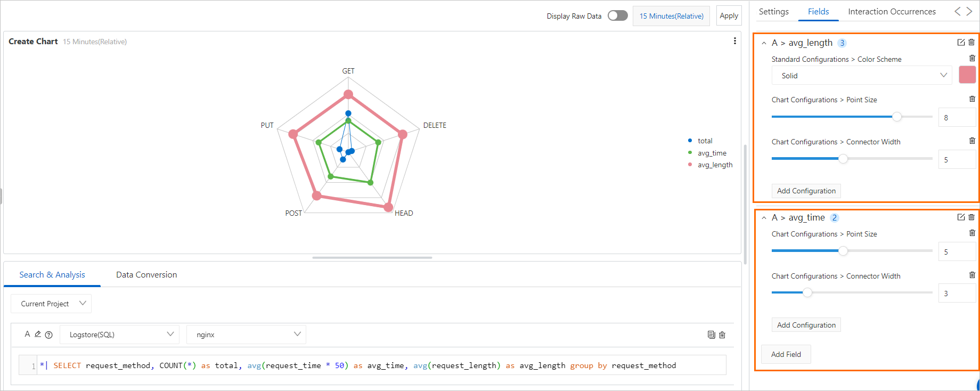Toggle the avg_time series in the legend
The width and height of the screenshot is (980, 391).
pyautogui.click(x=712, y=152)
